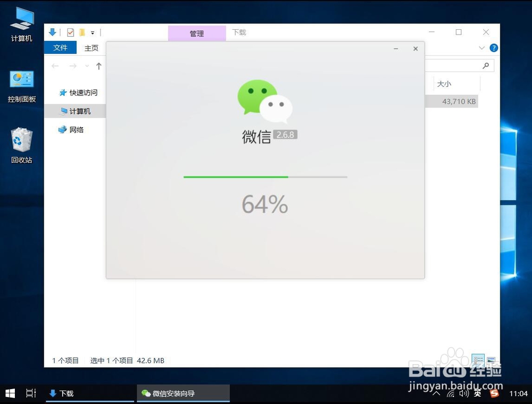
Task: Click the 大小 column header
Action: coord(444,84)
